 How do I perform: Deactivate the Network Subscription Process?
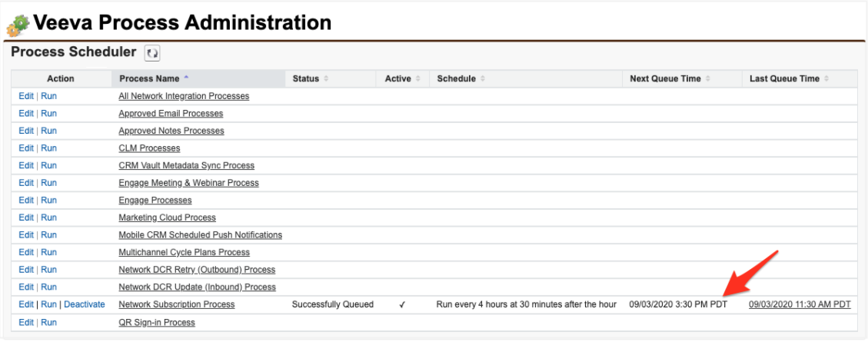(x=84, y=304)
